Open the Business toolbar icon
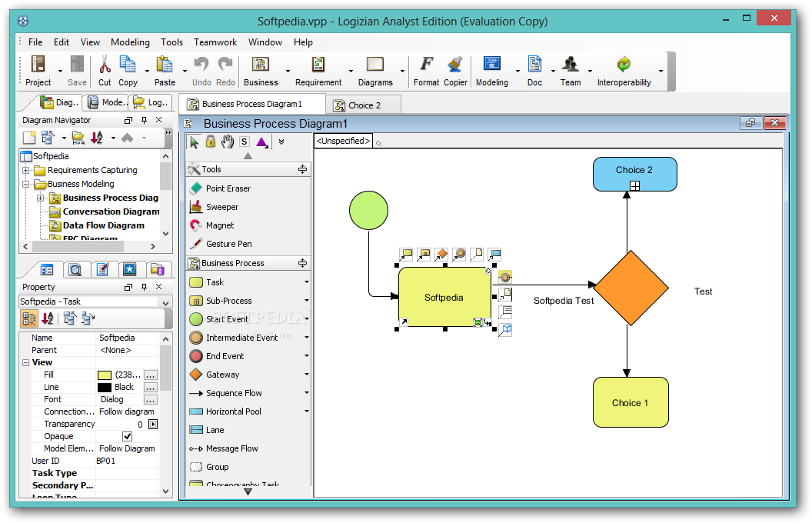This screenshot has height=523, width=812. tap(261, 65)
